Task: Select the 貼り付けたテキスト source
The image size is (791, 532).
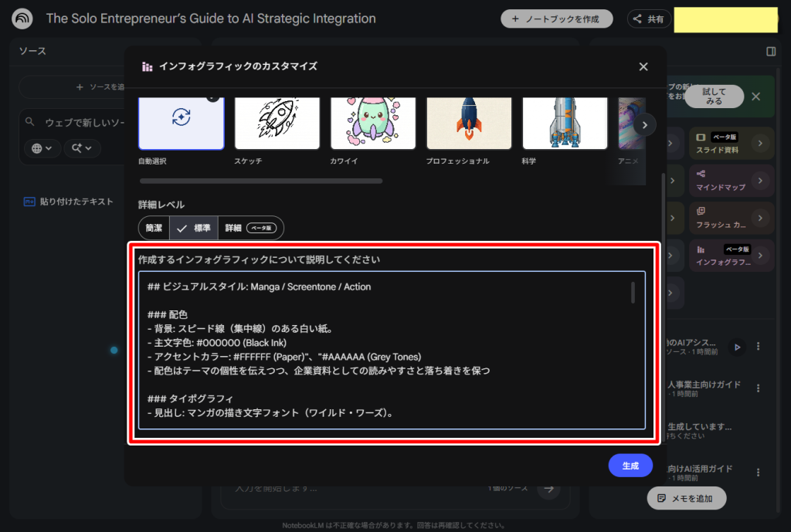Action: pyautogui.click(x=69, y=202)
